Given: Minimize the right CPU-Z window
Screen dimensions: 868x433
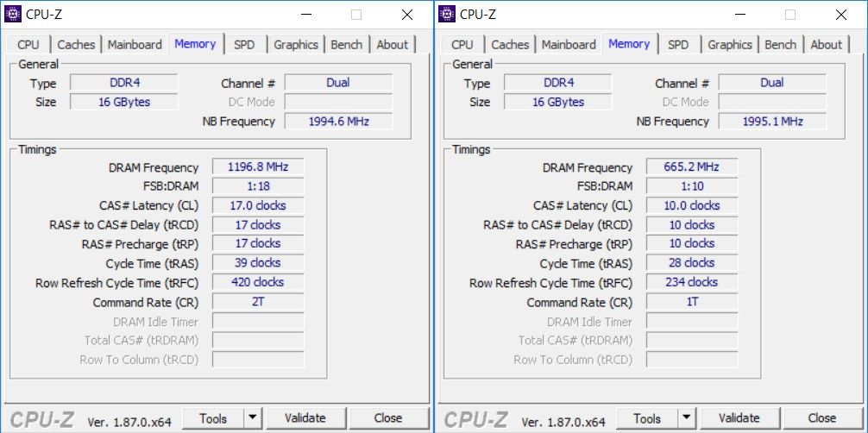Looking at the screenshot, I should coord(740,15).
